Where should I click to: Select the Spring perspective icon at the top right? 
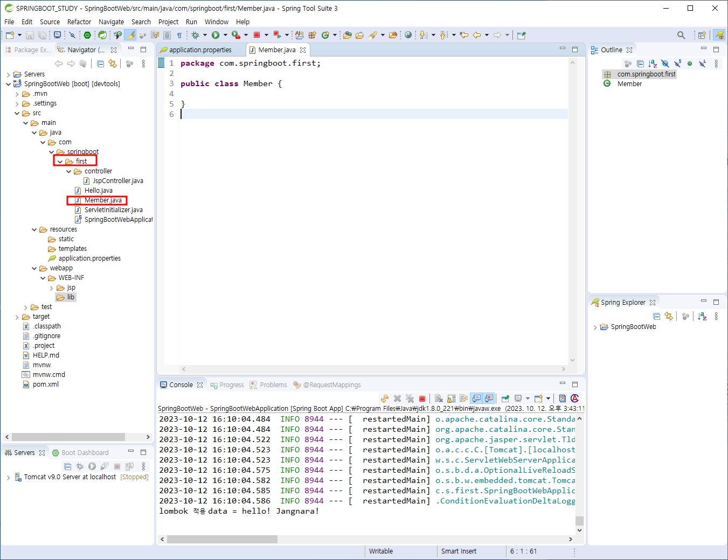pos(719,35)
